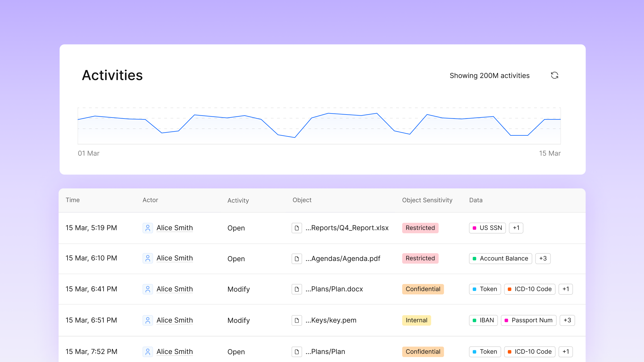Viewport: 644px width, 362px height.
Task: Expand +3 tags next to Passport Num
Action: (x=567, y=320)
